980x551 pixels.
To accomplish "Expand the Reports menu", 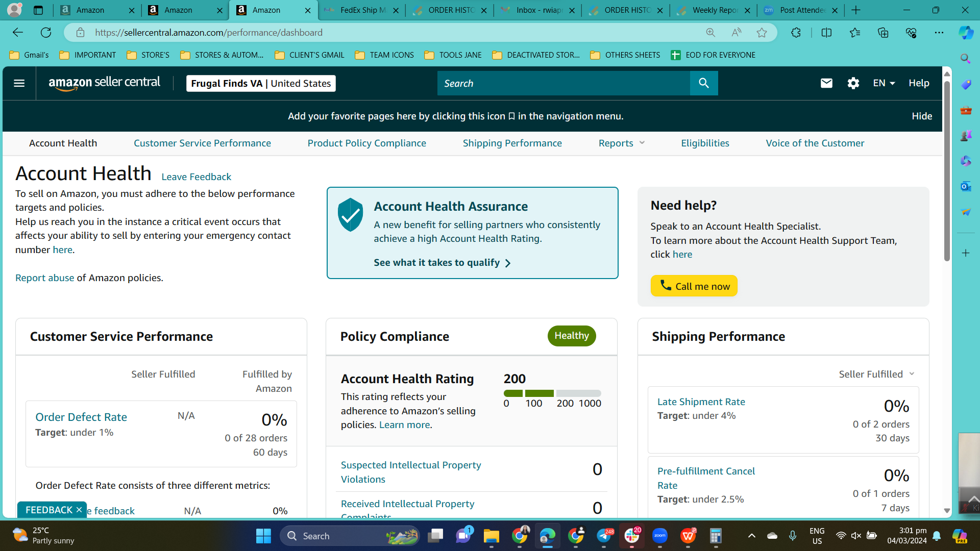I will point(622,143).
